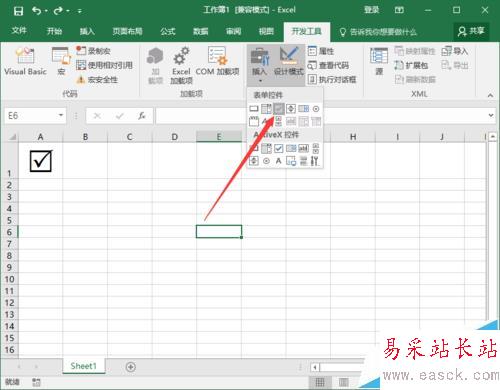Click 录制宏 to record a macro
Viewport: 500px width, 390px height.
[x=94, y=51]
